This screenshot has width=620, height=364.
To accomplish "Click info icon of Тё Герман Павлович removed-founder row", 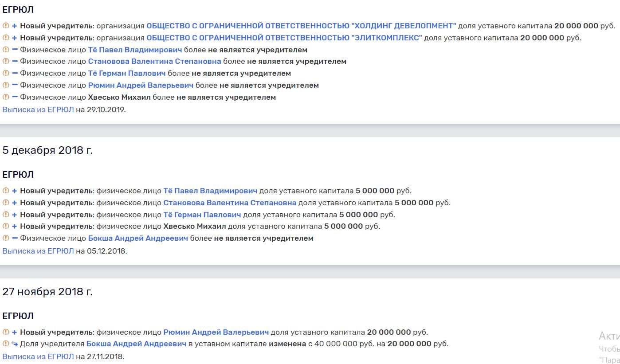I will [x=6, y=74].
